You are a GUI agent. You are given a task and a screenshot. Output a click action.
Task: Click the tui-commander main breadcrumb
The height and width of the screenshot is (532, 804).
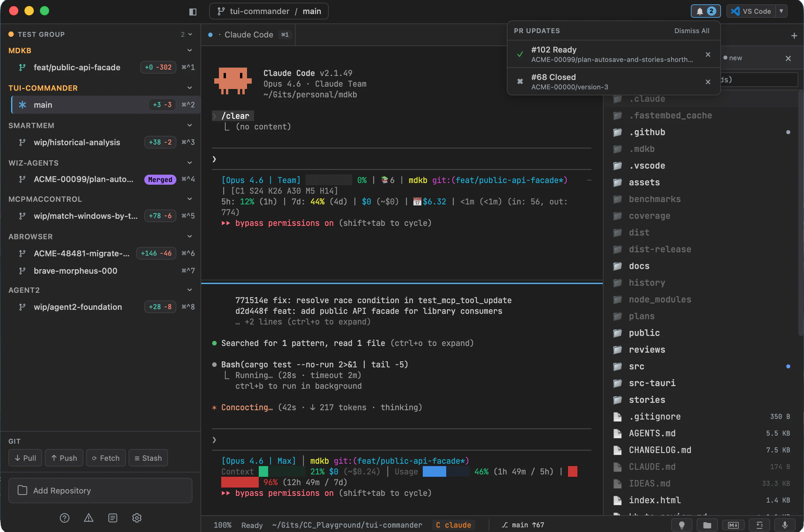(268, 11)
